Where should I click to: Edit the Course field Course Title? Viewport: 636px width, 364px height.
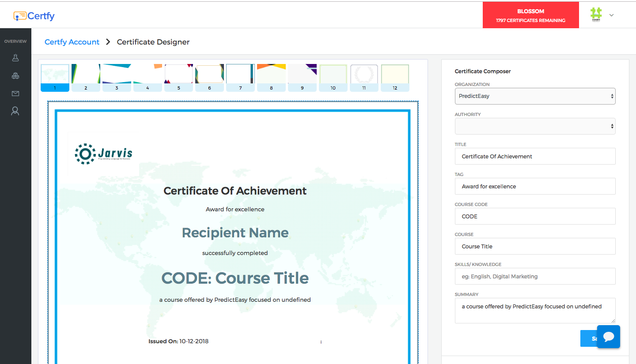click(x=535, y=246)
